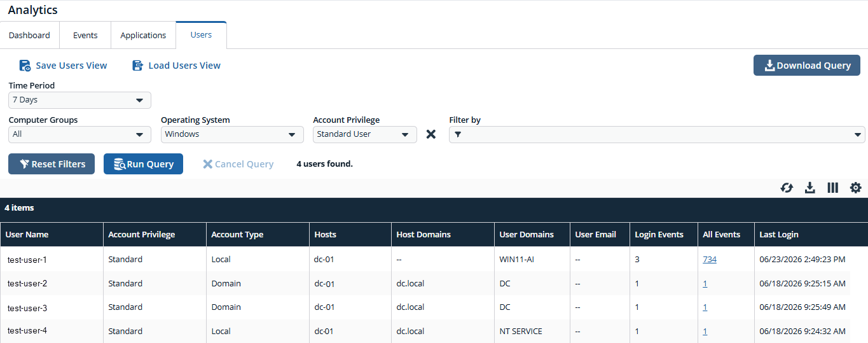Viewport: 868px width, 343px height.
Task: Click the 06/23/2026 2:49:23 PM last login
Action: pyautogui.click(x=803, y=259)
